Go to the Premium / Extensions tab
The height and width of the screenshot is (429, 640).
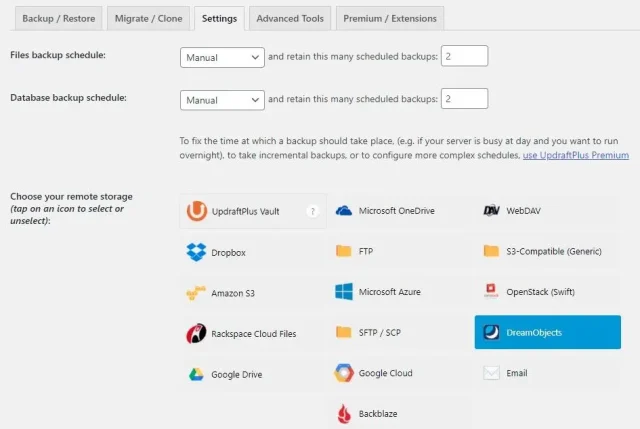coord(388,18)
